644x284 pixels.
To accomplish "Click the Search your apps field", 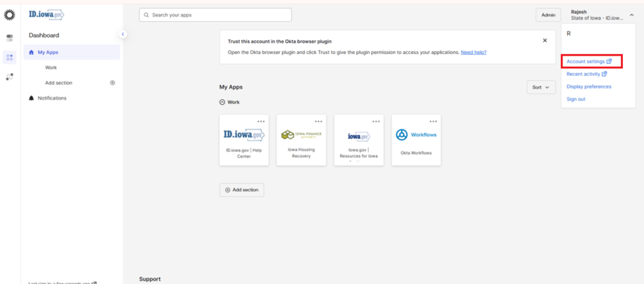I will (215, 15).
